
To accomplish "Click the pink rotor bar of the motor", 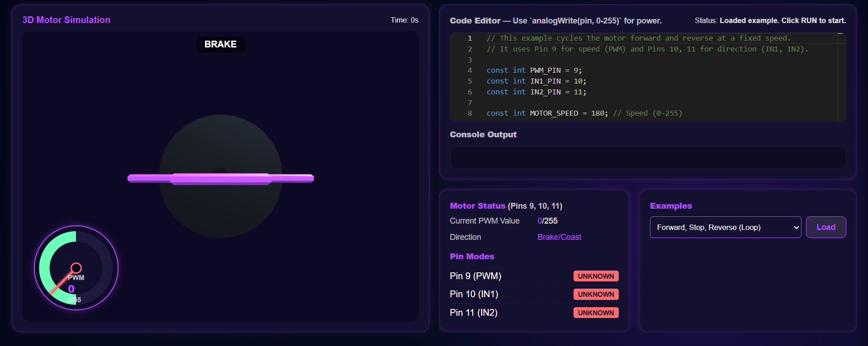I will [x=220, y=179].
